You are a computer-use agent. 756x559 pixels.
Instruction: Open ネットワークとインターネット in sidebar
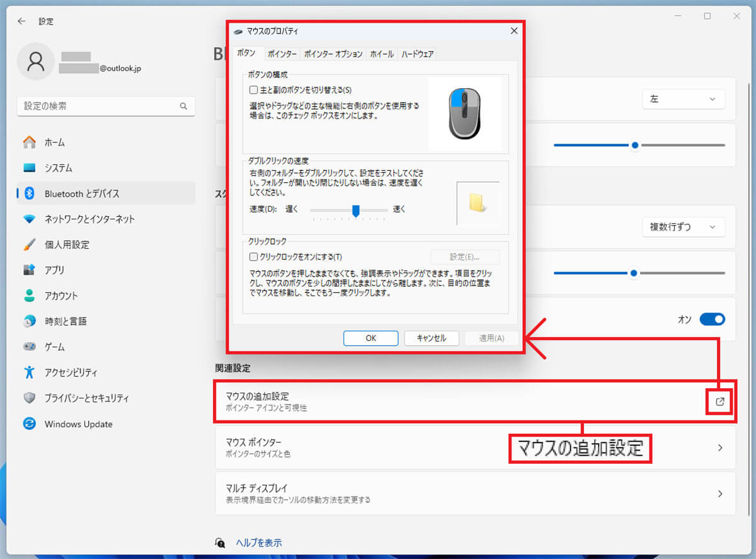pyautogui.click(x=106, y=219)
